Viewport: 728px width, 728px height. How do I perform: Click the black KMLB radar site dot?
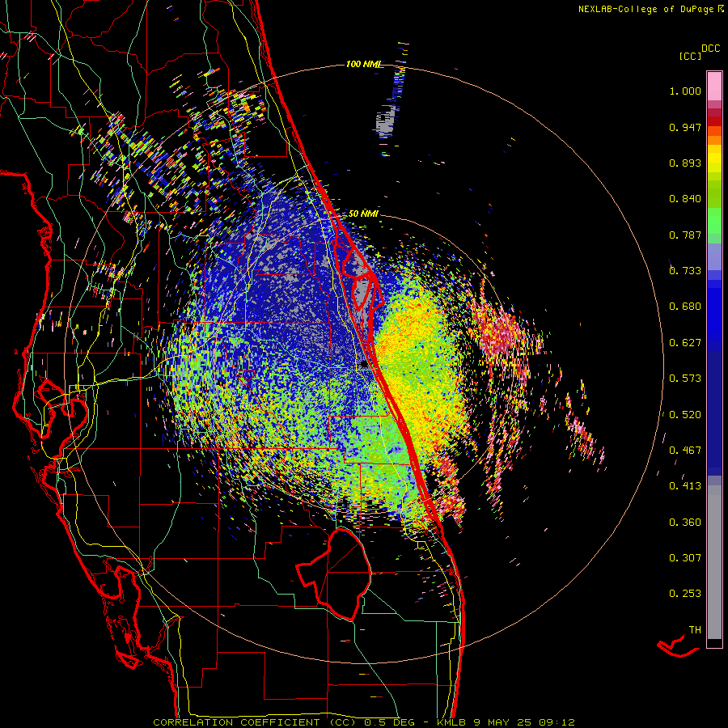pos(364,365)
